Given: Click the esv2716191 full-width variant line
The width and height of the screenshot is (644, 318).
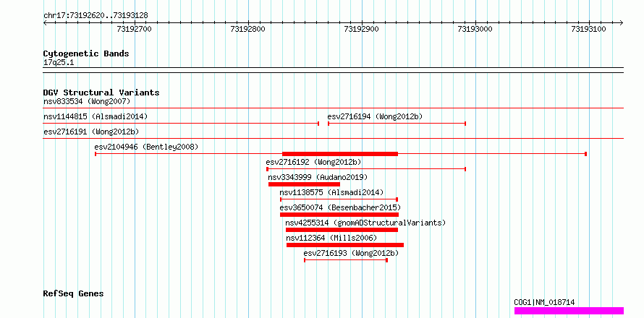Looking at the screenshot, I should click(x=334, y=139).
